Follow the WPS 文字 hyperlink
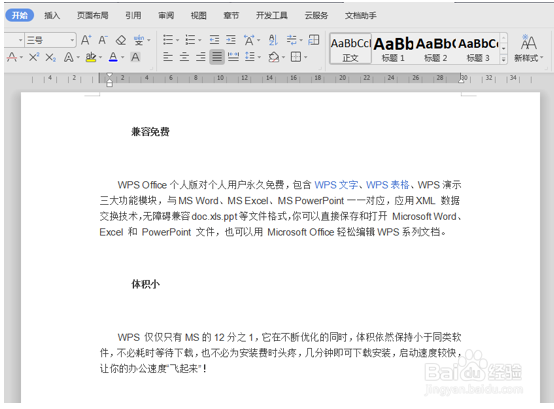Image resolution: width=554 pixels, height=409 pixels. pyautogui.click(x=336, y=185)
